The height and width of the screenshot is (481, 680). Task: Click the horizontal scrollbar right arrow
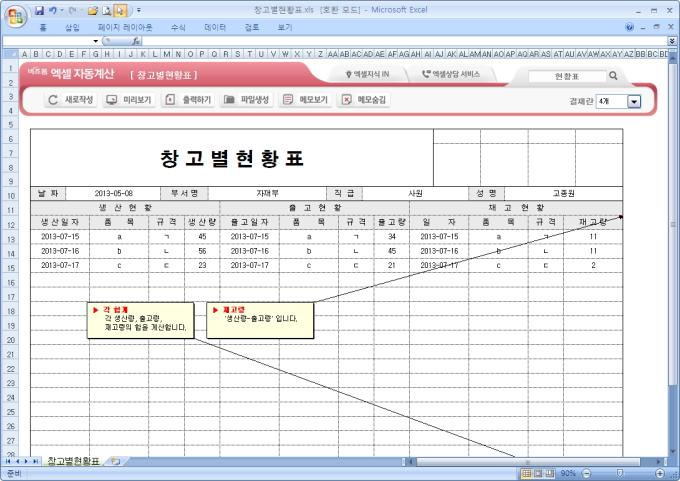[x=659, y=462]
